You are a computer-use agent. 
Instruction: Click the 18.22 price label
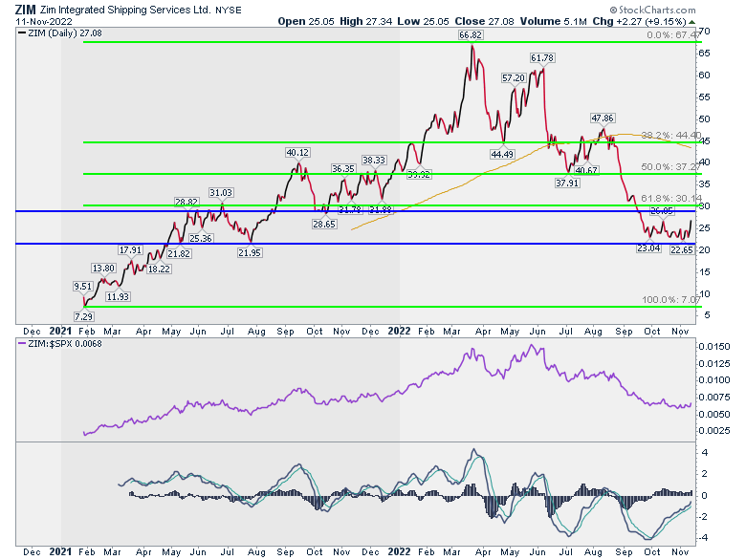(x=159, y=269)
